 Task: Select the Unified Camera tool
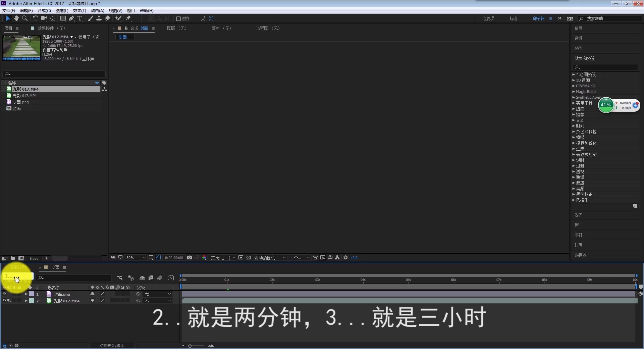pos(44,18)
